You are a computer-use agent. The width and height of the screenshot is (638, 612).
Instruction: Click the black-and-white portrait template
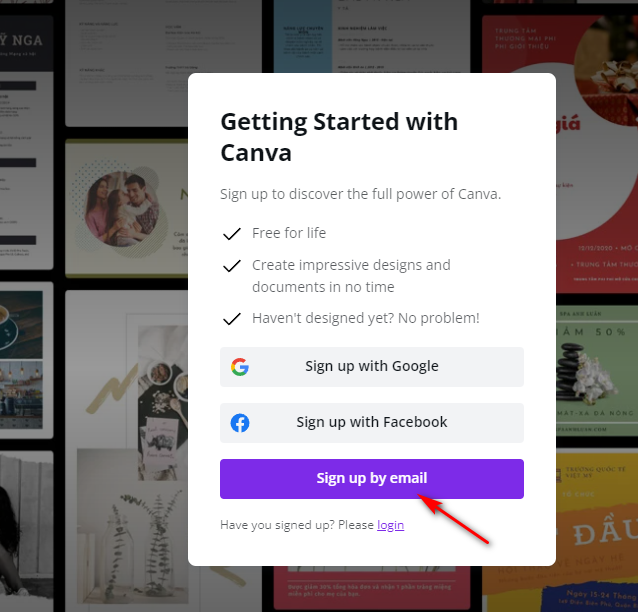26,531
